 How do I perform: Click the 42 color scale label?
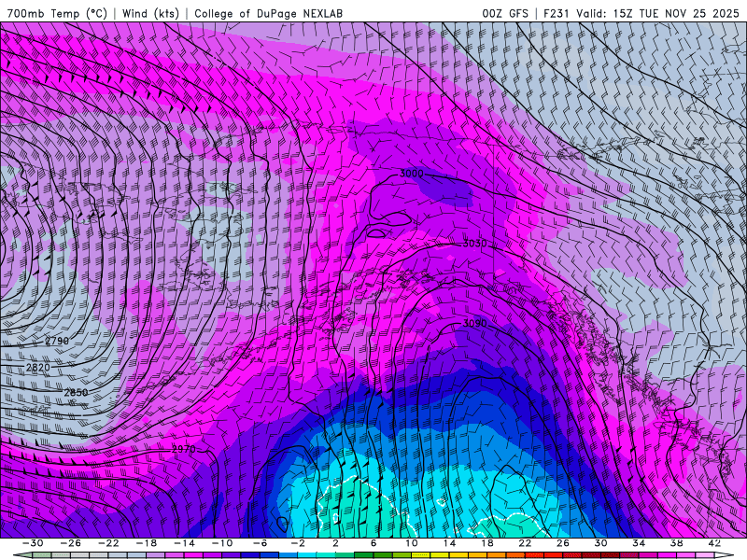[x=713, y=543]
